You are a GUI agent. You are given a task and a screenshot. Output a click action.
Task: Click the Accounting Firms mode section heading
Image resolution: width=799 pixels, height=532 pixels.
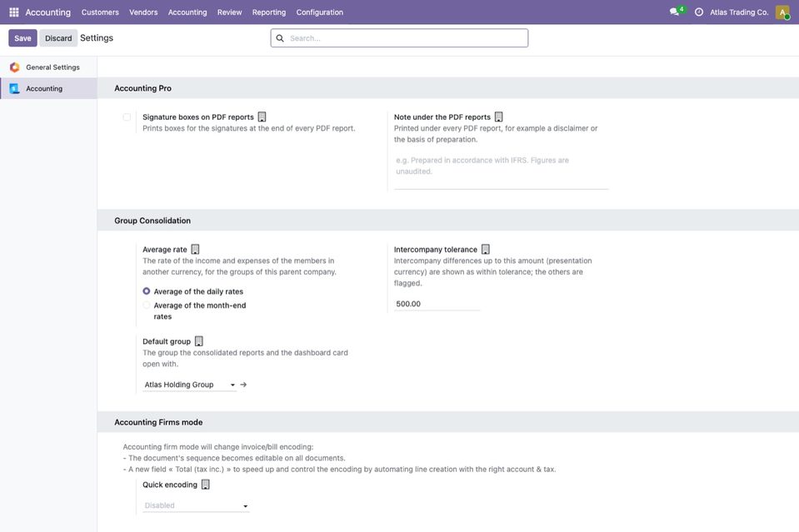[x=158, y=422]
